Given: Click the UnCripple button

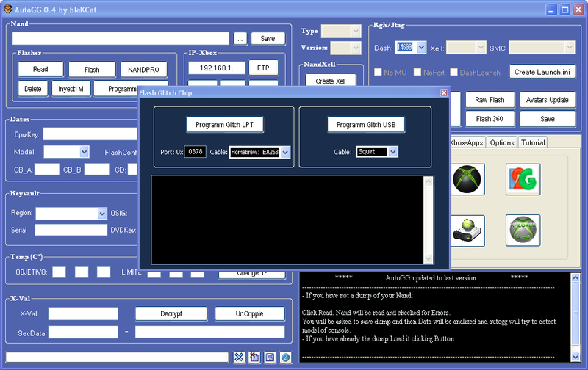Looking at the screenshot, I should [250, 313].
